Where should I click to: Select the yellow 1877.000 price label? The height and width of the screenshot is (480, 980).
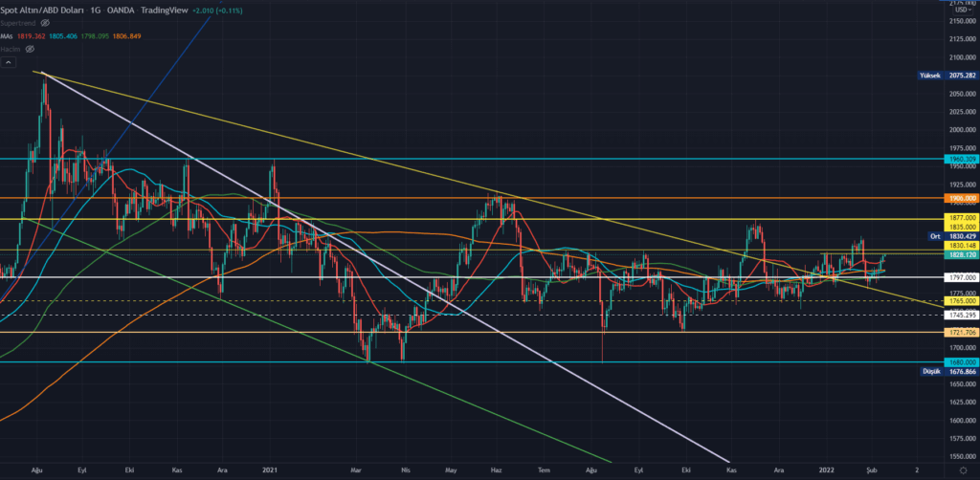pos(960,218)
